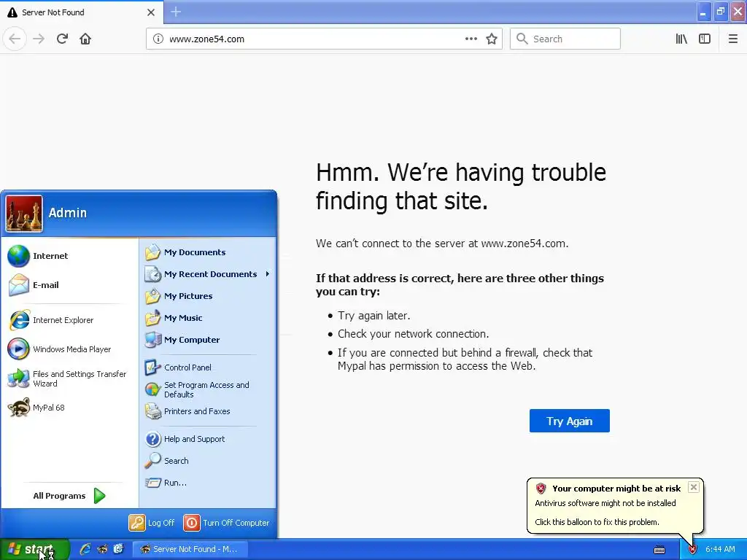Bookmark this page with the star
This screenshot has width=747, height=560.
click(492, 39)
